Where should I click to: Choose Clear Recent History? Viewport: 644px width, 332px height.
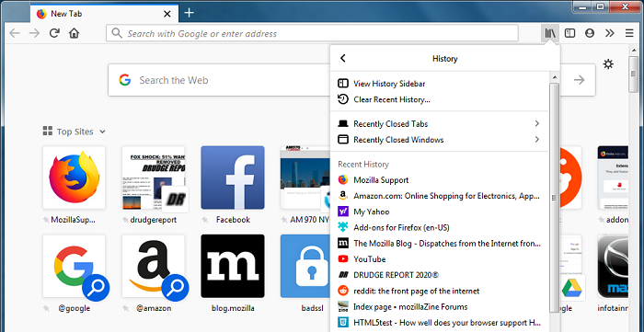click(x=439, y=99)
